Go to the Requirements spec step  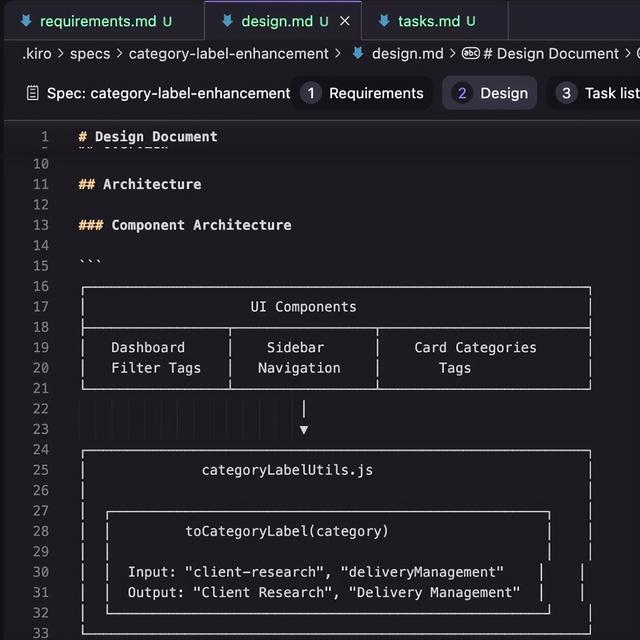pyautogui.click(x=364, y=93)
